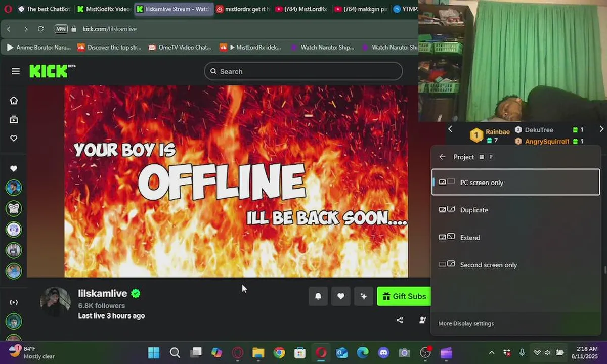Click the Rainbae gifter name
The image size is (607, 364).
[x=498, y=132]
